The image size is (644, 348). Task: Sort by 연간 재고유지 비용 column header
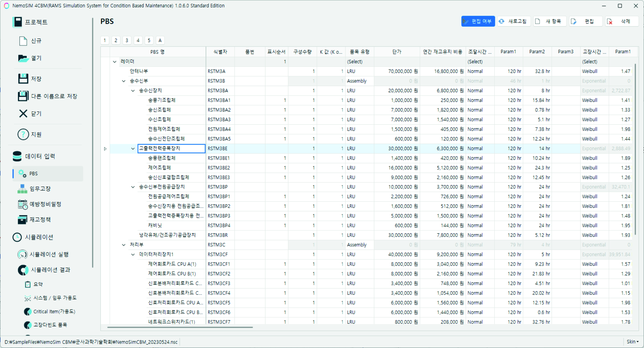(443, 52)
